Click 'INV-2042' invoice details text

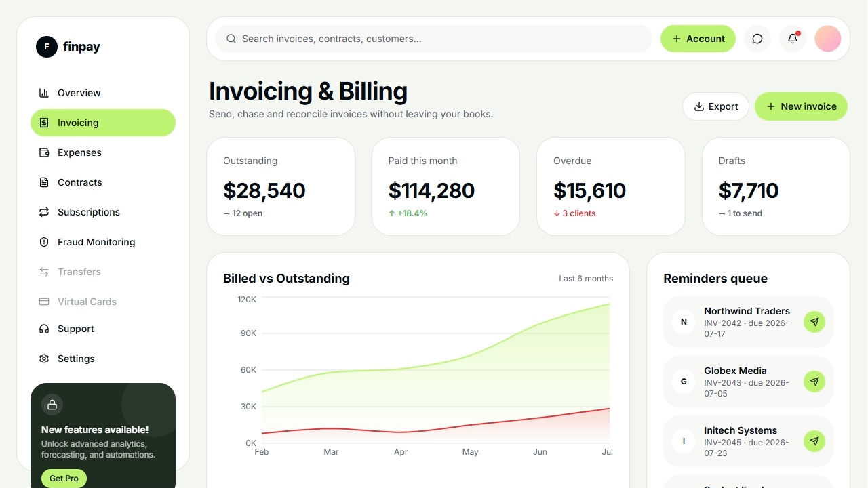click(747, 329)
